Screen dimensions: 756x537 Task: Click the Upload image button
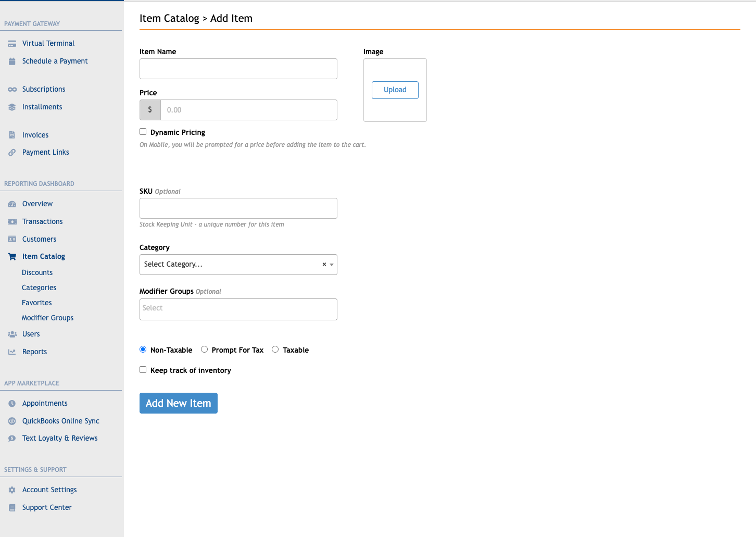pyautogui.click(x=395, y=90)
